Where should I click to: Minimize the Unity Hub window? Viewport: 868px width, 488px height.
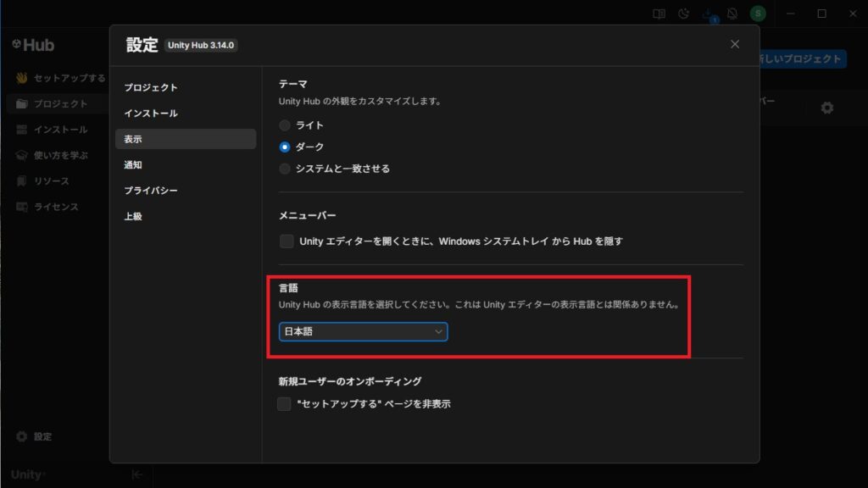click(x=791, y=14)
